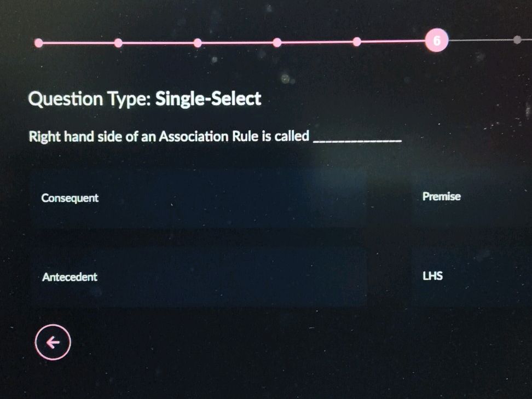Go back using the circular arrow control
532x399 pixels.
(53, 342)
